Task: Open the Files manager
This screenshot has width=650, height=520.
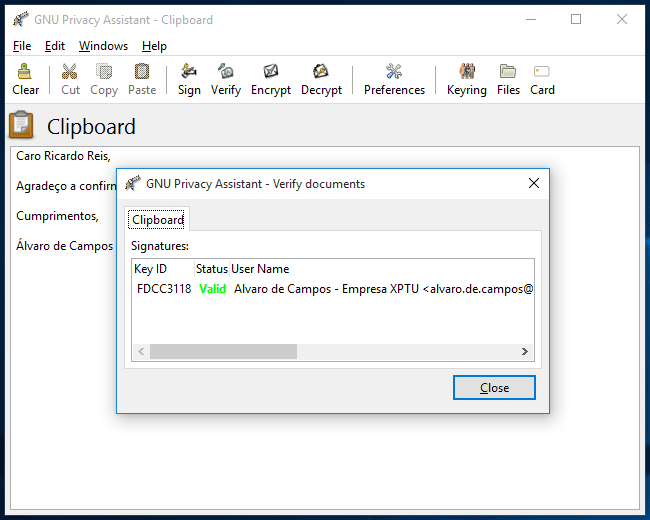Action: click(x=508, y=79)
